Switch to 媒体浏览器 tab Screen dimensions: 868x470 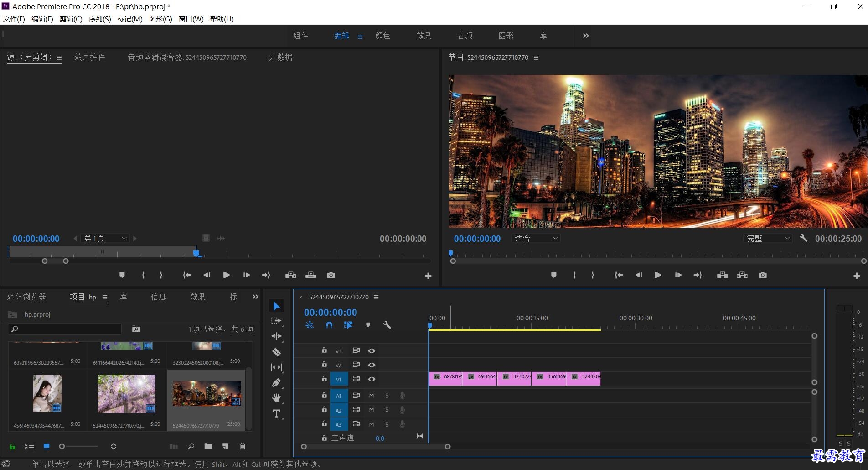(x=27, y=297)
